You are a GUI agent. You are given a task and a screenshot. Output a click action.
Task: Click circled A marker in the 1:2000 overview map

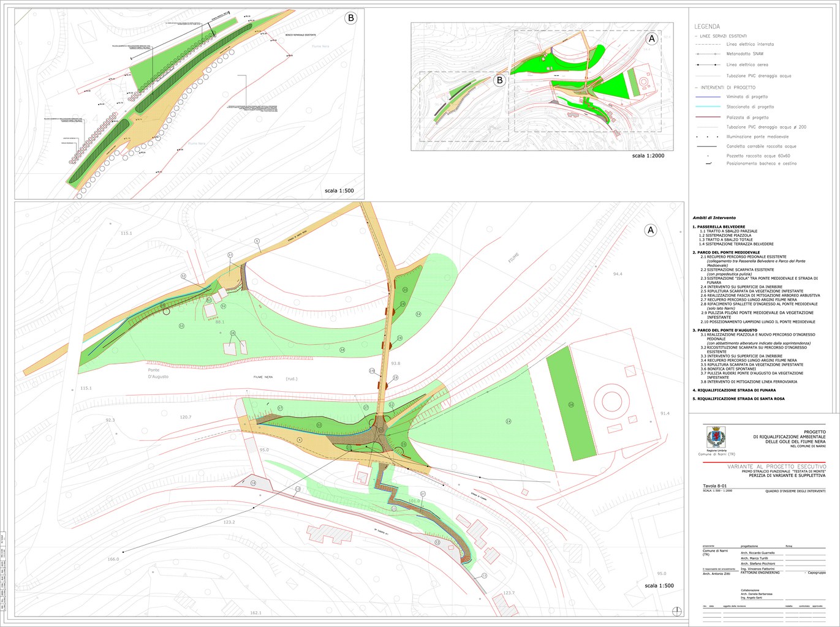point(652,39)
